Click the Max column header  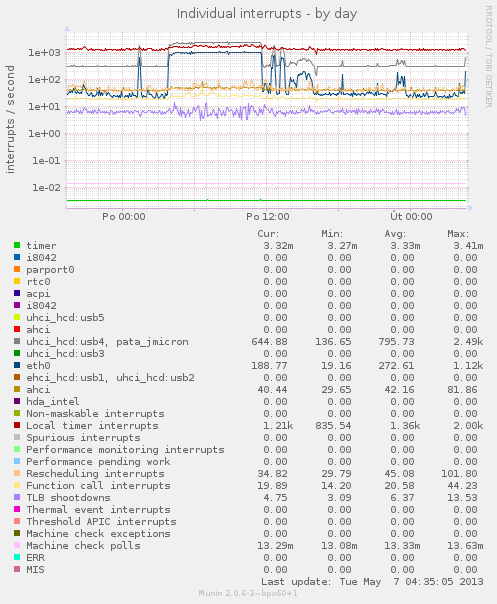tap(458, 234)
